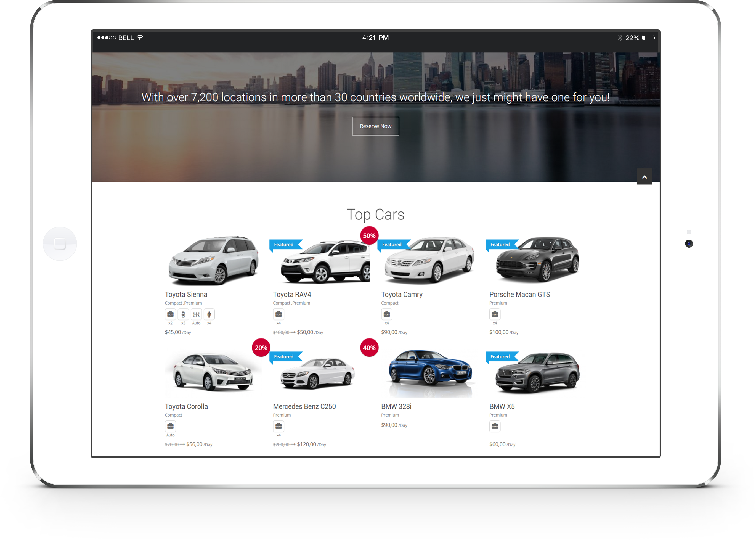
Task: Click the Porsche Macan GTS luggage icon
Action: click(x=495, y=314)
